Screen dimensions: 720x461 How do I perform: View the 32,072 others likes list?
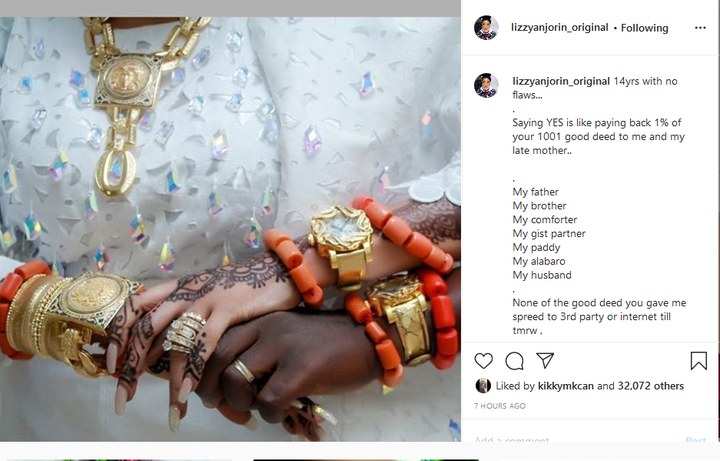pos(651,386)
